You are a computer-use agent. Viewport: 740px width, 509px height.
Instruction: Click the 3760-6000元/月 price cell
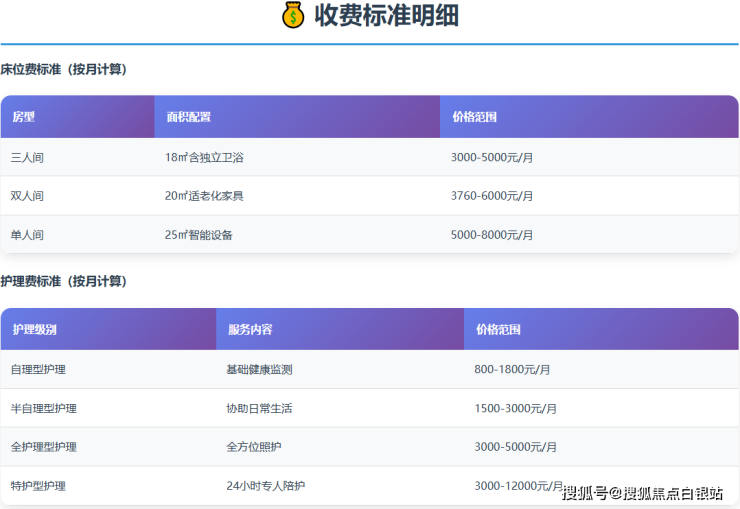point(492,196)
